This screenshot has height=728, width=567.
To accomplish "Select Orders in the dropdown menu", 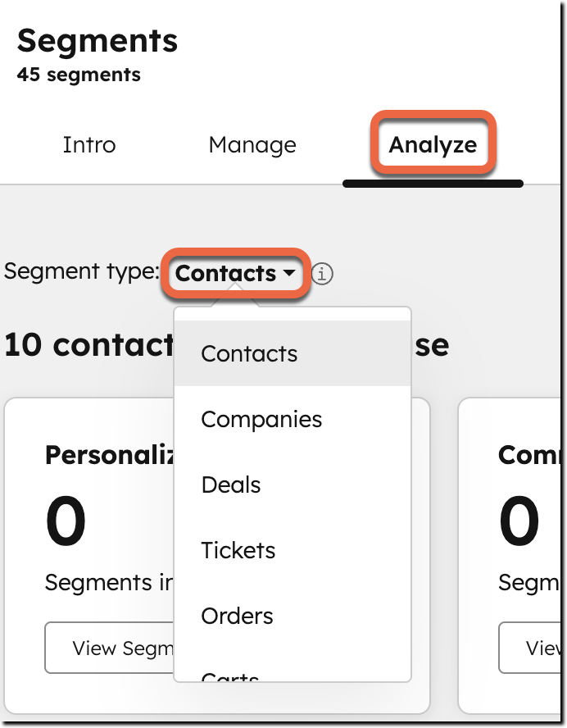I will pos(237,616).
